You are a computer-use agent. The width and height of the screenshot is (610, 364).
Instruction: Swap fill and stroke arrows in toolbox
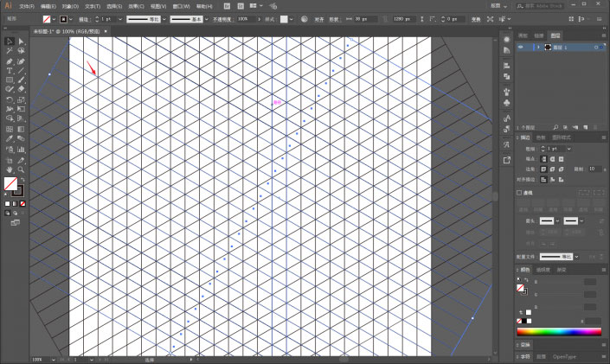point(22,180)
